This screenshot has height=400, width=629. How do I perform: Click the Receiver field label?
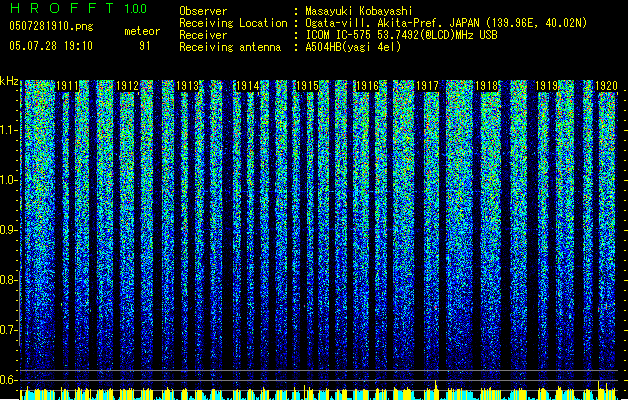203,35
